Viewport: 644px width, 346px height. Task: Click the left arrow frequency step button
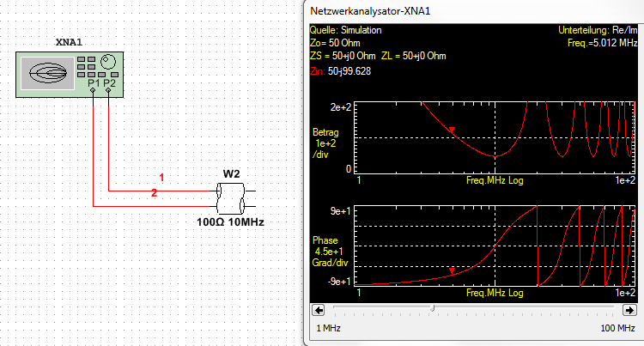pyautogui.click(x=319, y=310)
